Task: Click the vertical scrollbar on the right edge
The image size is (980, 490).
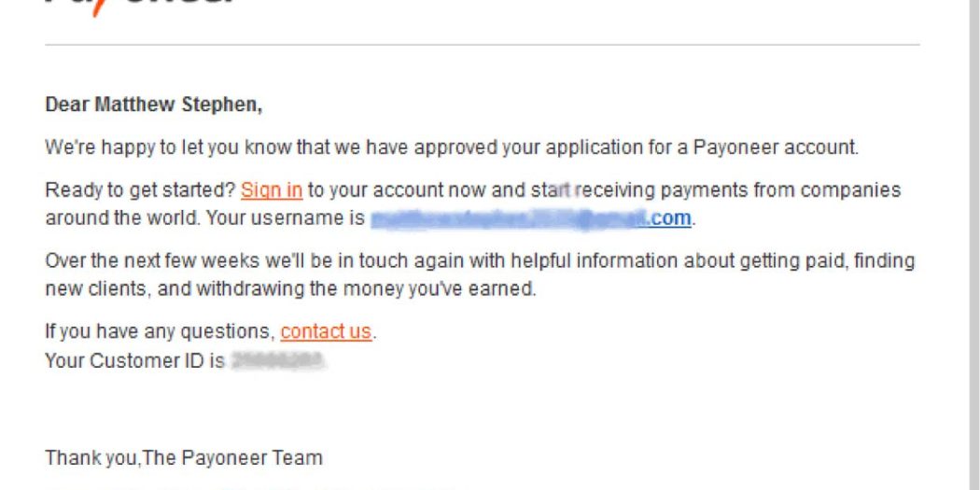Action: (x=973, y=245)
